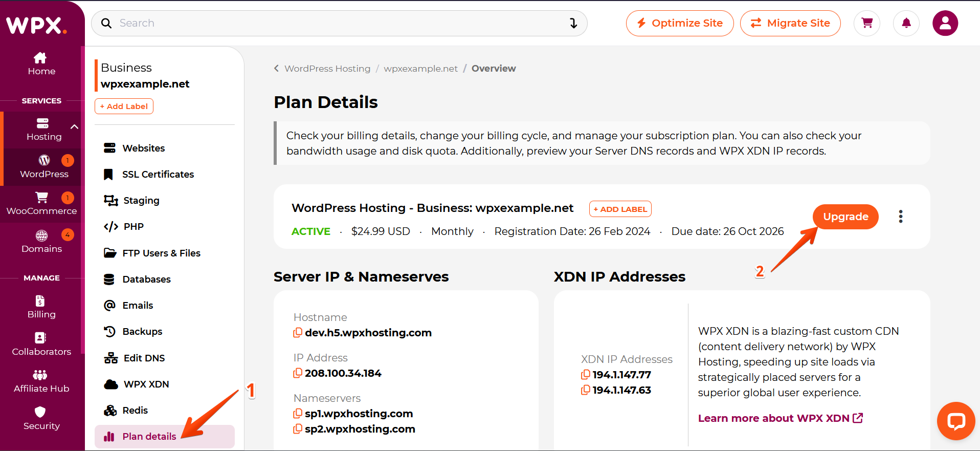The width and height of the screenshot is (980, 451).
Task: Click ADD LABEL on plan card
Action: point(620,209)
